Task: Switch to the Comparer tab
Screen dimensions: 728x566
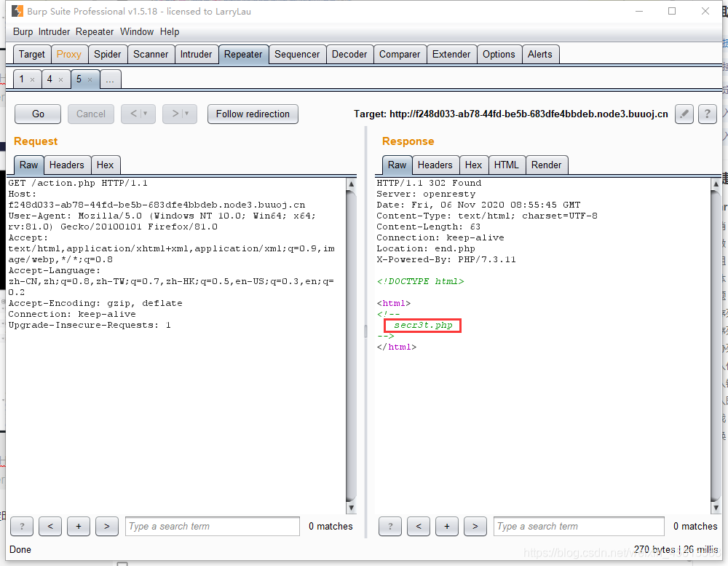Action: pyautogui.click(x=400, y=55)
